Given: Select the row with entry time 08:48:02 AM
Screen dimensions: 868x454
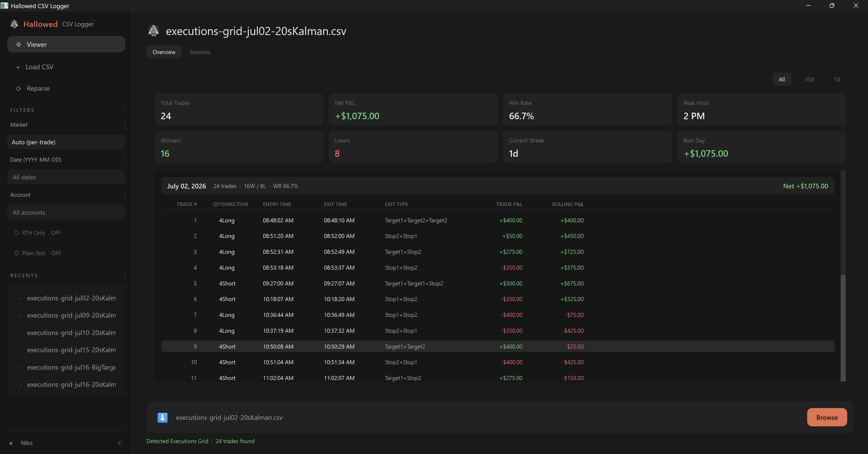Looking at the screenshot, I should [498, 220].
